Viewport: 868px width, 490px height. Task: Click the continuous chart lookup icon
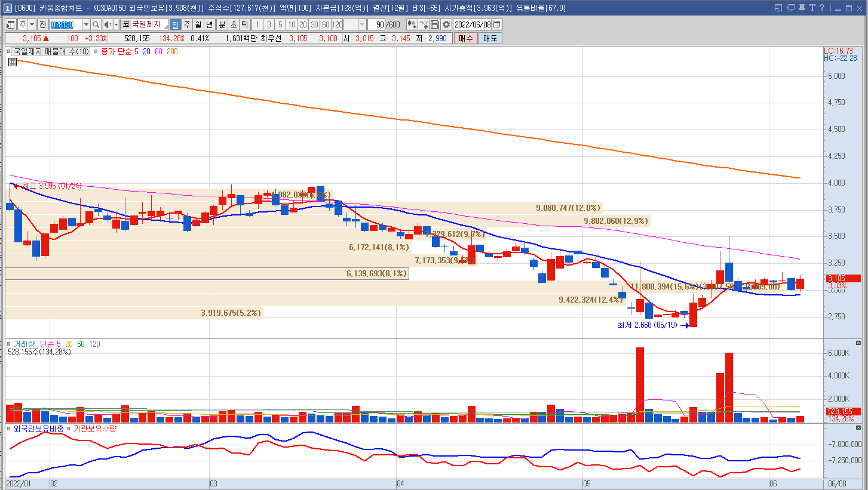pos(412,24)
